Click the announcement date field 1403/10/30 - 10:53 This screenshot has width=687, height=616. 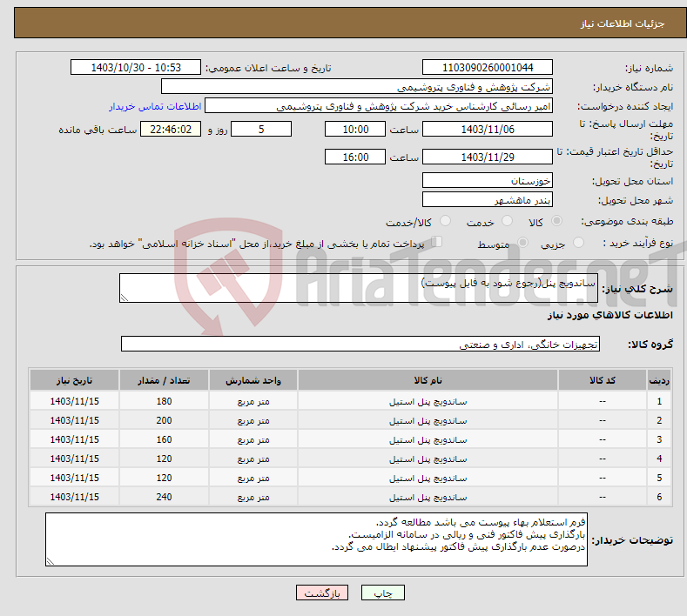pyautogui.click(x=135, y=67)
